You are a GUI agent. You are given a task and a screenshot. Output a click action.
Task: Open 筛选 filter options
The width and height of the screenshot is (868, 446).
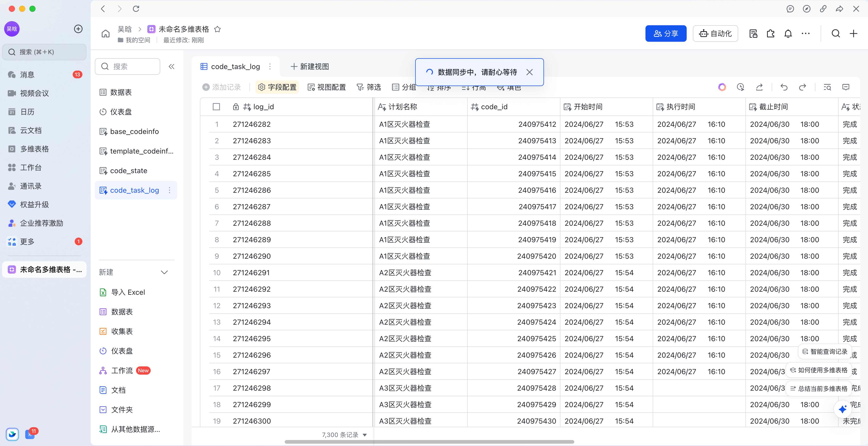(369, 87)
